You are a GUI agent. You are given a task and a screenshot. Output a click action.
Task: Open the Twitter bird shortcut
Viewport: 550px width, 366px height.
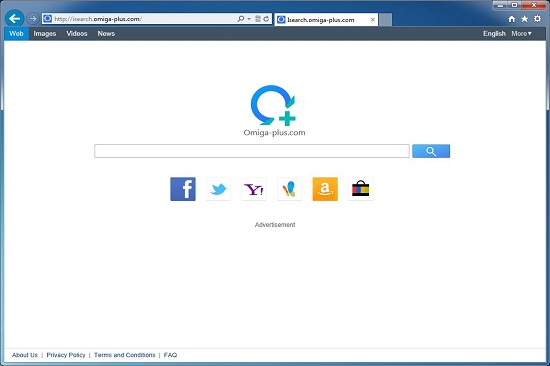[x=219, y=189]
